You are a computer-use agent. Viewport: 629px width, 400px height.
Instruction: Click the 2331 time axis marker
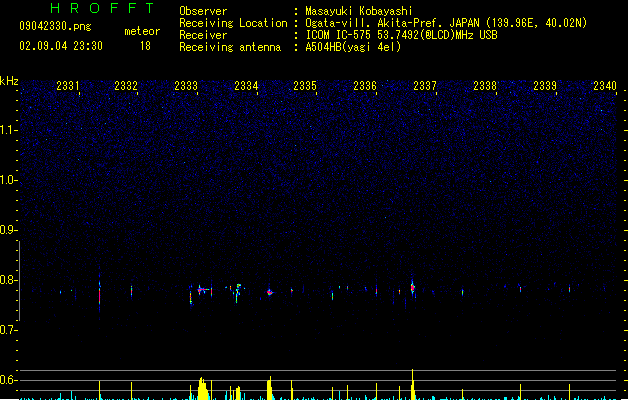click(68, 86)
